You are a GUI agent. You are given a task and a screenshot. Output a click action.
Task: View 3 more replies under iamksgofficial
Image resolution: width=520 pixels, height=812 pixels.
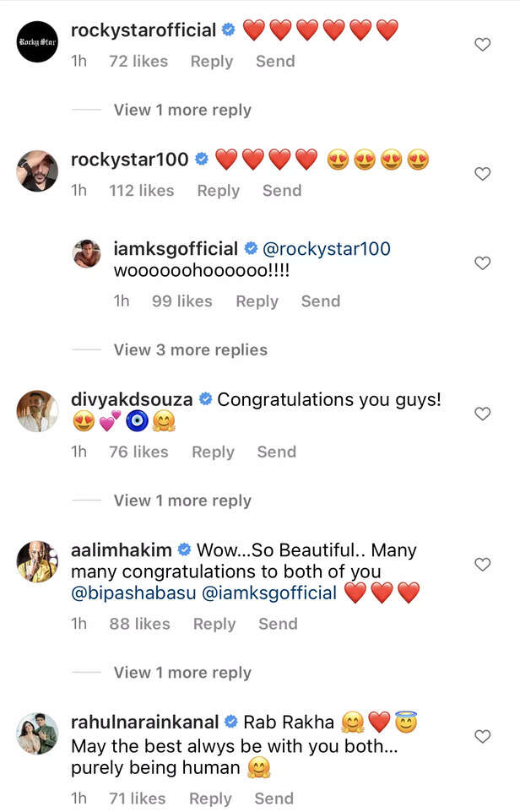point(190,349)
